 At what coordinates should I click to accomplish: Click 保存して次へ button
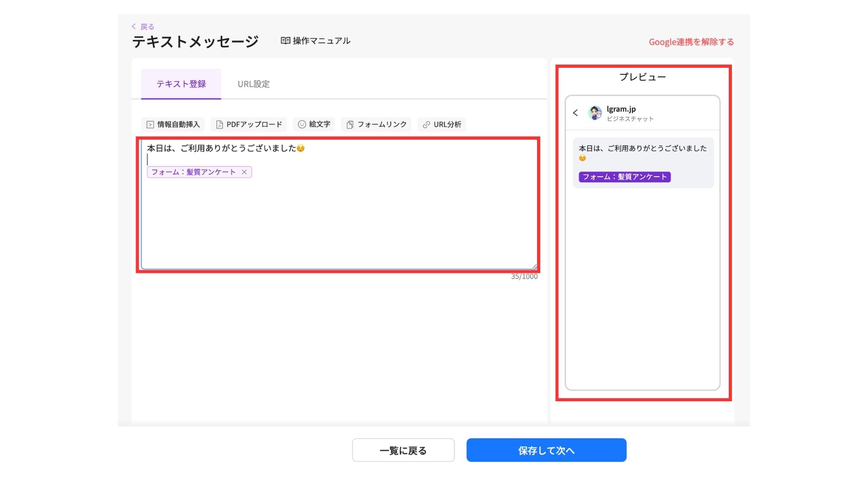546,450
